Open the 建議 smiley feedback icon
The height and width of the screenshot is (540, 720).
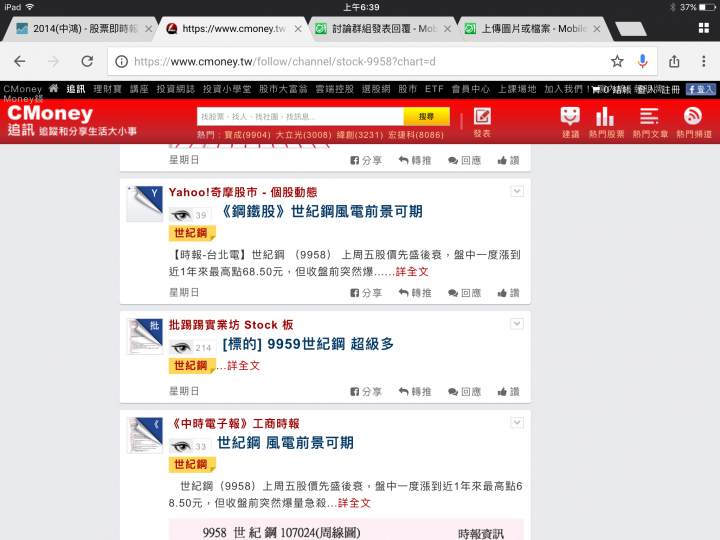coord(570,122)
